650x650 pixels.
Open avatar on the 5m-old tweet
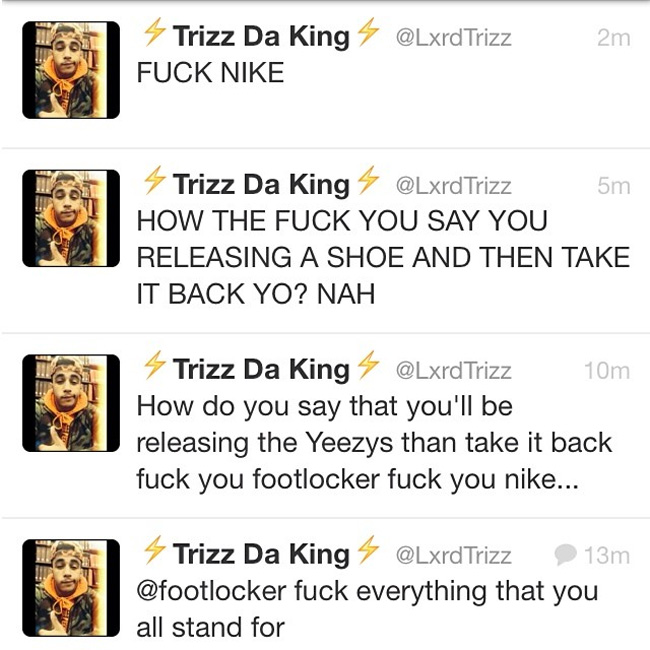coord(71,218)
